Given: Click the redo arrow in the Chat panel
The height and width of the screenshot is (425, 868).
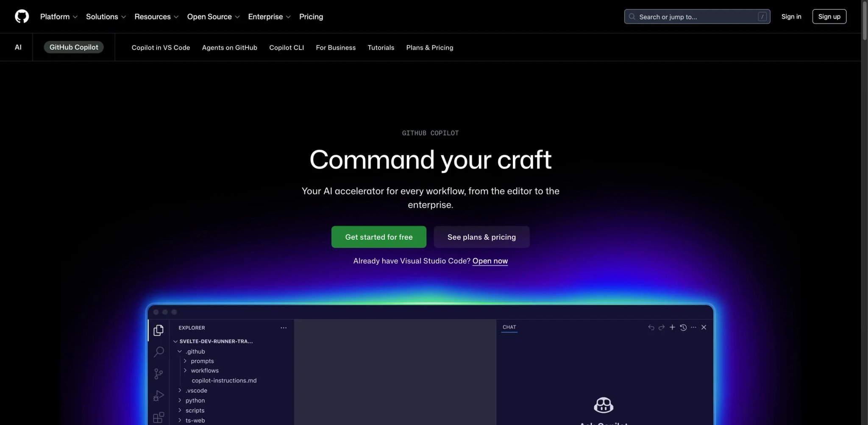Looking at the screenshot, I should [x=662, y=327].
